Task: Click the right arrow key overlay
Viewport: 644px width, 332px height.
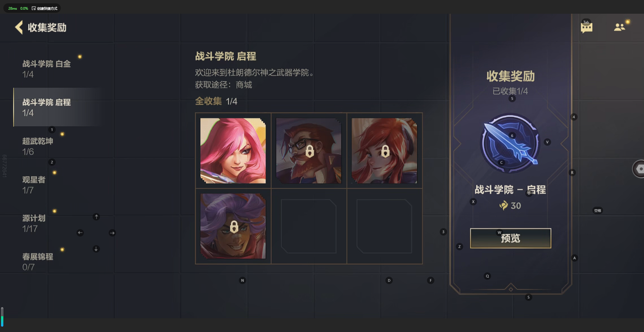Action: (x=112, y=233)
